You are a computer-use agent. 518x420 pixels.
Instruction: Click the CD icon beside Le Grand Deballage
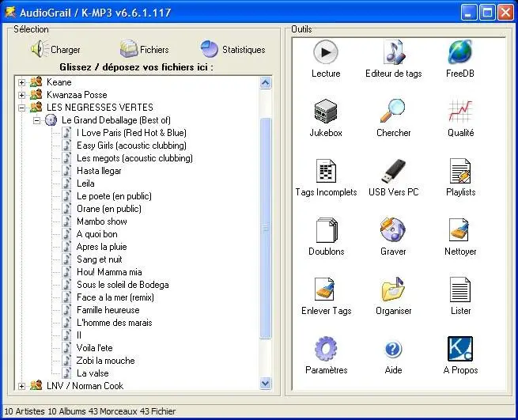pos(51,120)
